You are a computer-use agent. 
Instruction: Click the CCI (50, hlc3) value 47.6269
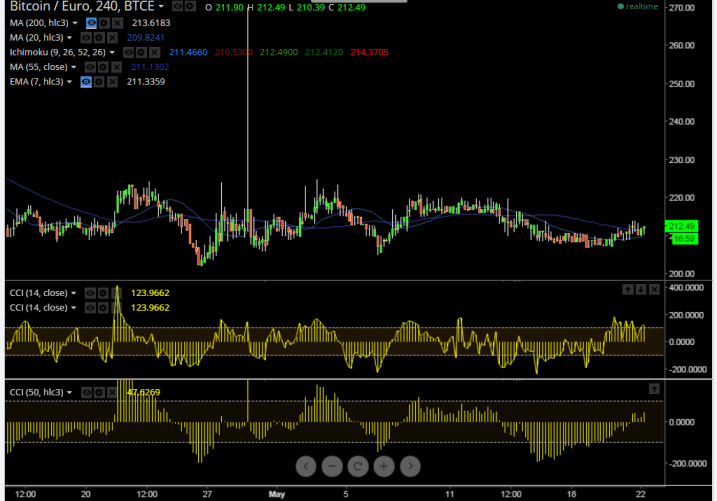pos(144,392)
